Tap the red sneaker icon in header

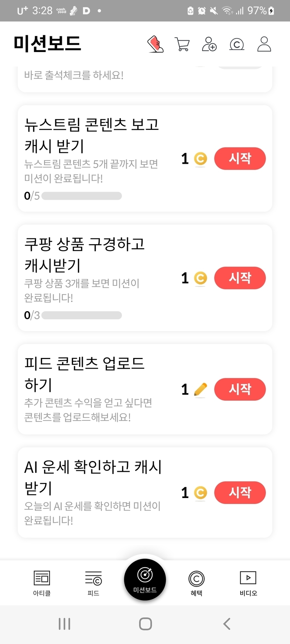coord(155,44)
